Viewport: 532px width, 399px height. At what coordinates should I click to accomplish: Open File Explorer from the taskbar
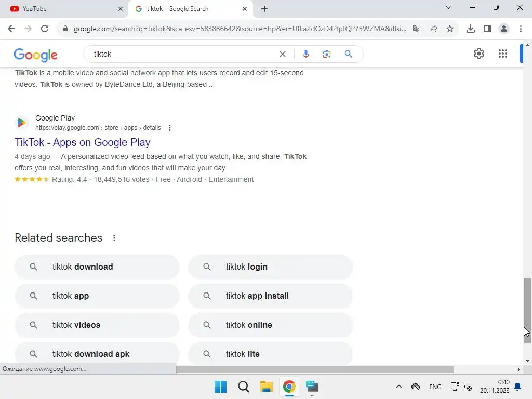[267, 387]
